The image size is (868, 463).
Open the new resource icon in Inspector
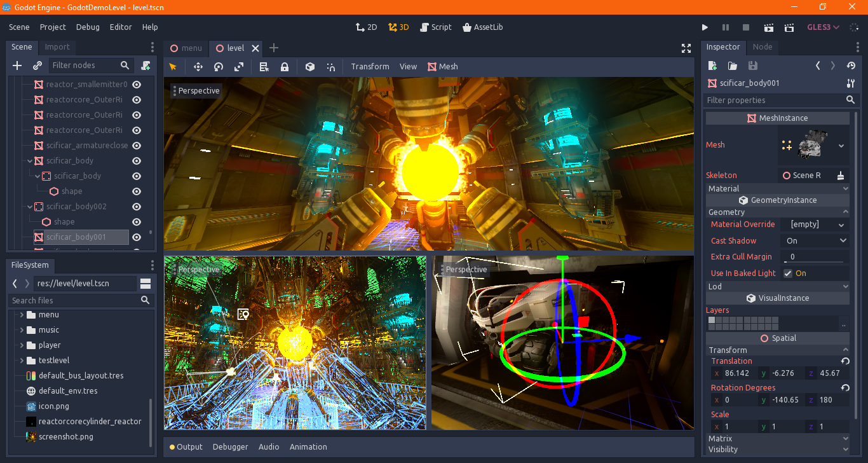tap(712, 66)
